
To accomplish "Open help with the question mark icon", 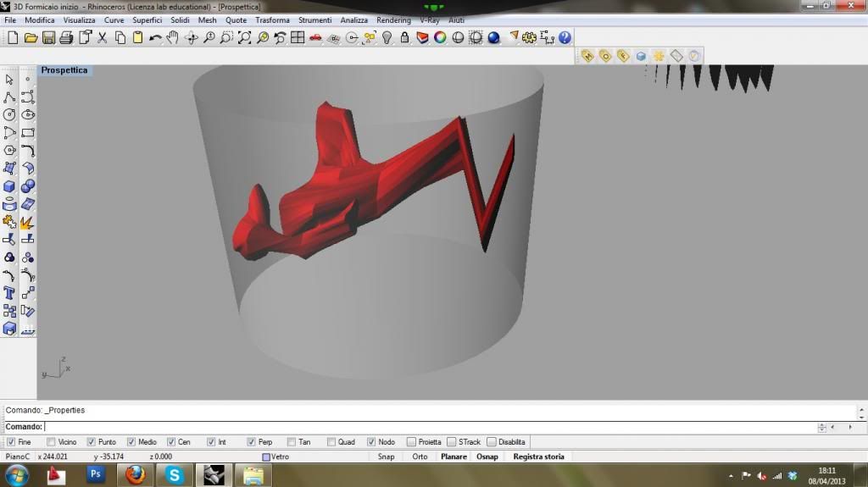I will (x=565, y=37).
